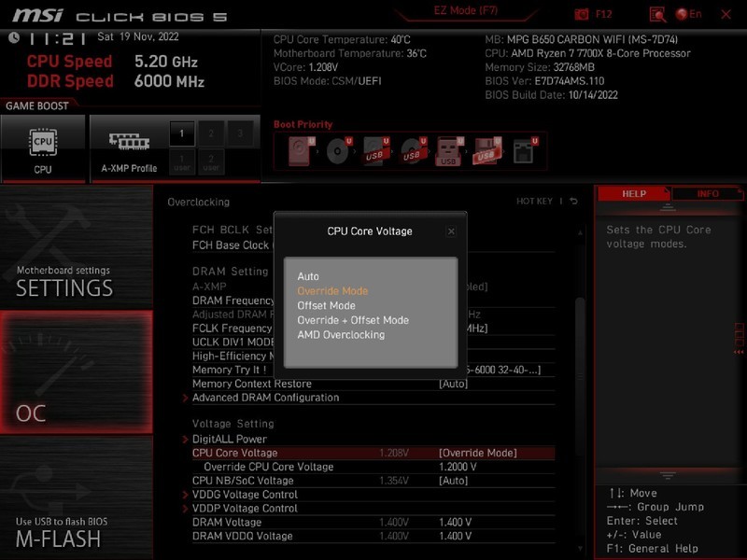Select the DRAM Frequency row
Screen dimensions: 747x560
373,301
